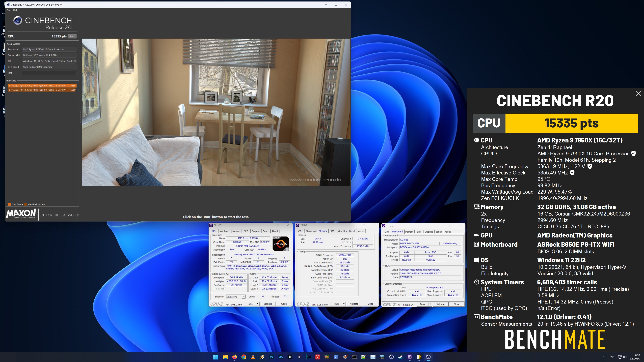Click the empty Info input field
Image resolution: width=644 pixels, height=362 pixels.
[x=49, y=73]
